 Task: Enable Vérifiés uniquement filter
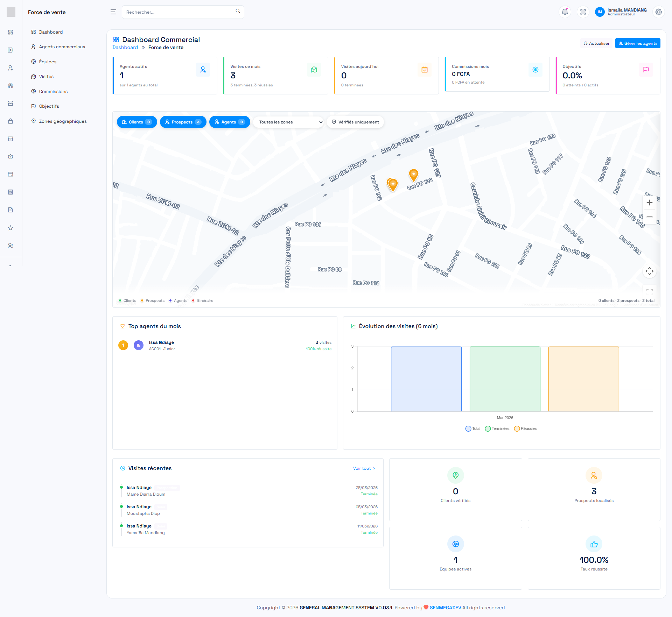[355, 122]
